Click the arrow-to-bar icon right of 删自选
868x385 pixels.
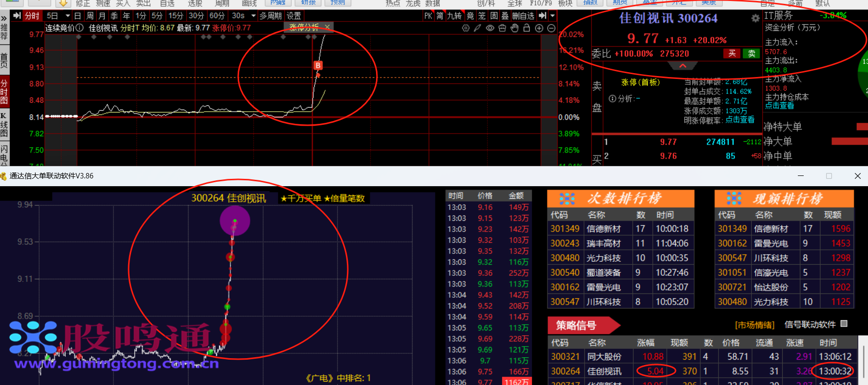coord(543,16)
